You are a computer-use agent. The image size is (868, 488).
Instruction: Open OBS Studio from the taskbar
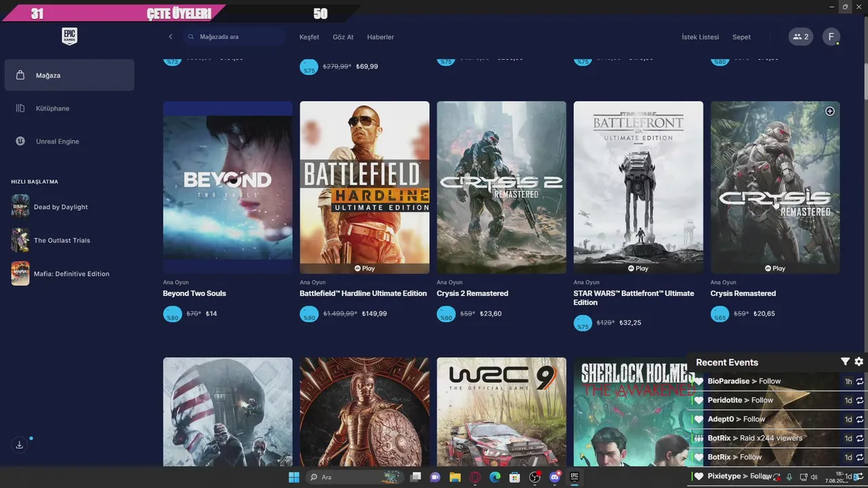tap(535, 477)
